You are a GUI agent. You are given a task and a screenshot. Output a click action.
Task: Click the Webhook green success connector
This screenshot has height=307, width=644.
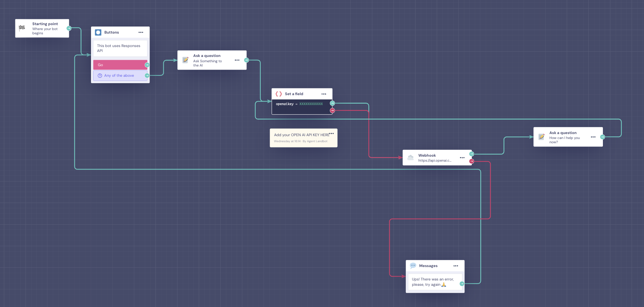click(x=471, y=154)
